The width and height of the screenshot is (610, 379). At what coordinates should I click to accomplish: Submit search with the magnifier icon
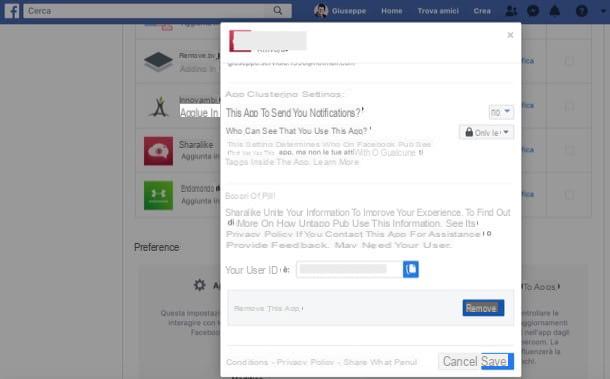click(x=277, y=11)
